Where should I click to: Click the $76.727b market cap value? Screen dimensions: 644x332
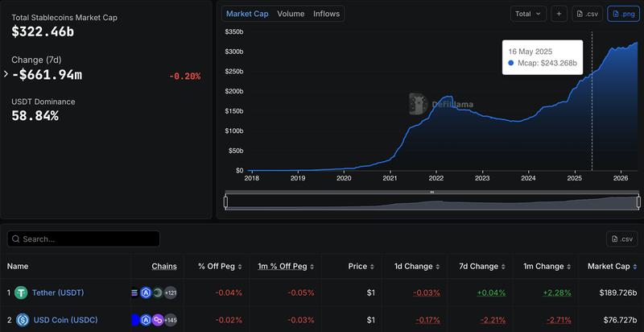coord(620,320)
